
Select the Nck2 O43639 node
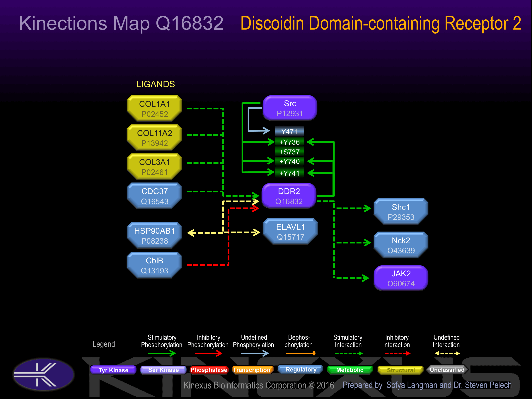coord(401,245)
